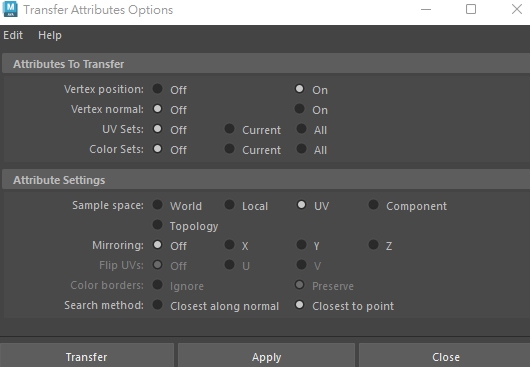Click the Transfer button
The height and width of the screenshot is (367, 530).
pos(87,357)
